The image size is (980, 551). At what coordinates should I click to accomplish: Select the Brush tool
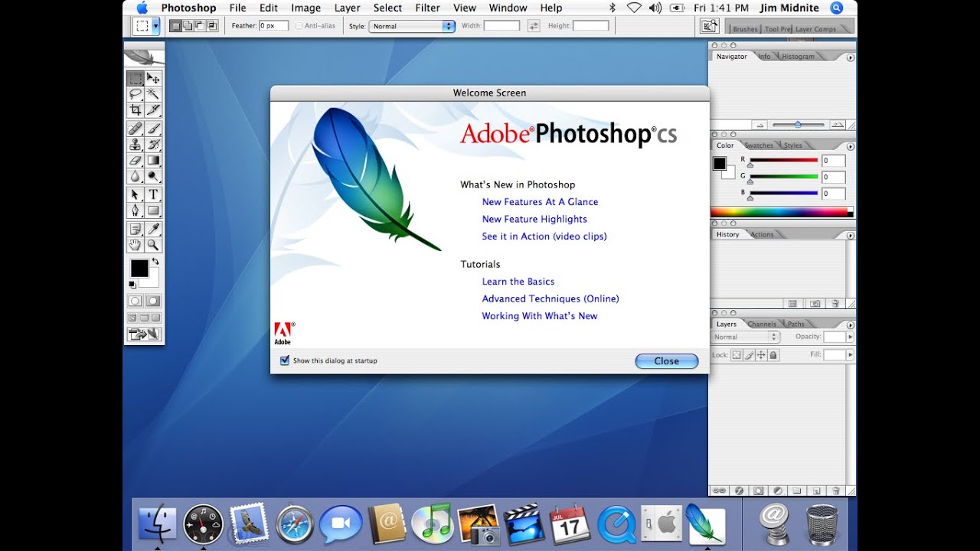pos(153,128)
